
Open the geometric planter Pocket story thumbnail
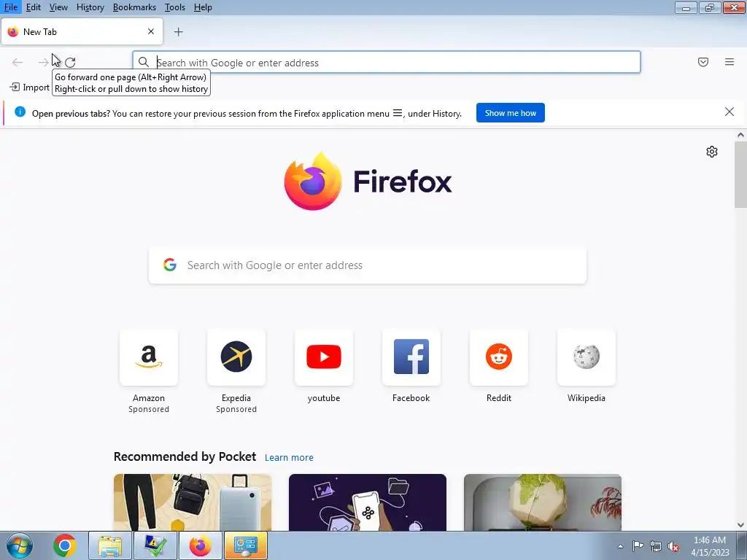543,502
